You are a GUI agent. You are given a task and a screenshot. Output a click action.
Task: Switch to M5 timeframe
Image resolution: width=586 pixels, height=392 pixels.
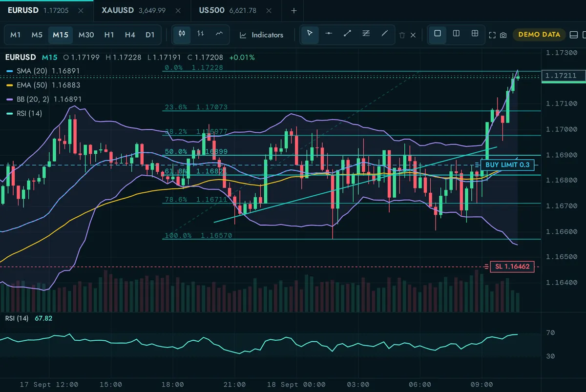37,35
